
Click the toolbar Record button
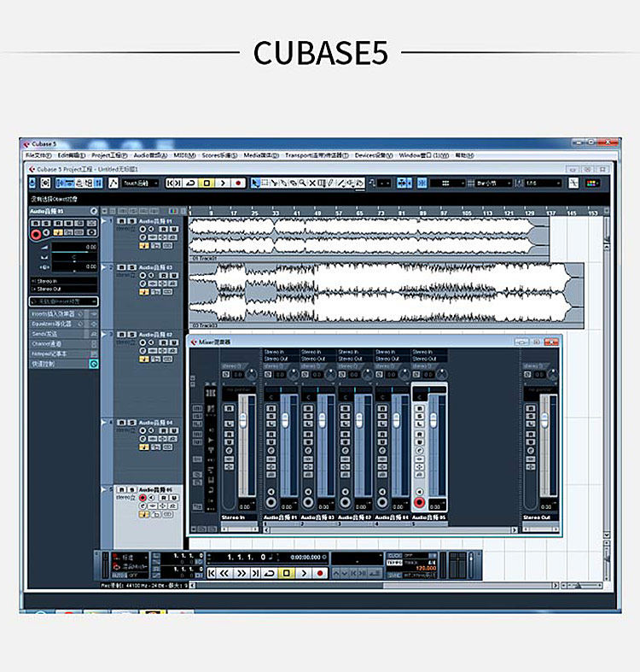[238, 183]
